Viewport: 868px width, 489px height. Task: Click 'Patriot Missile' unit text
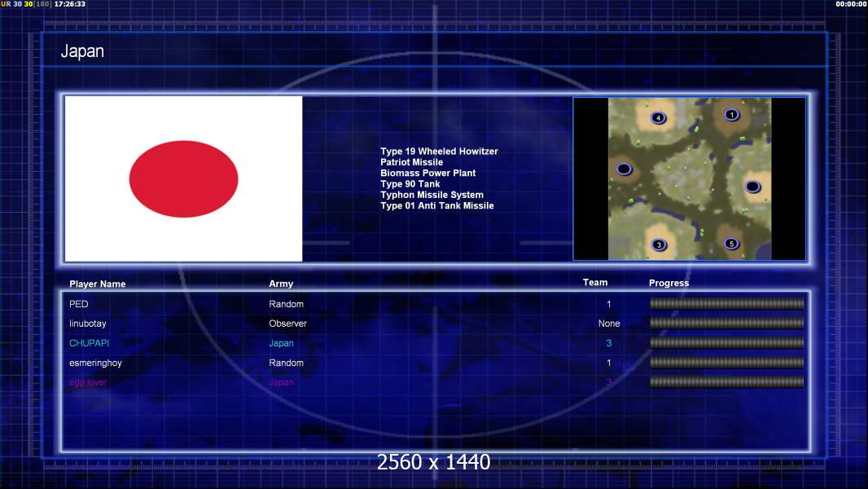click(x=411, y=162)
